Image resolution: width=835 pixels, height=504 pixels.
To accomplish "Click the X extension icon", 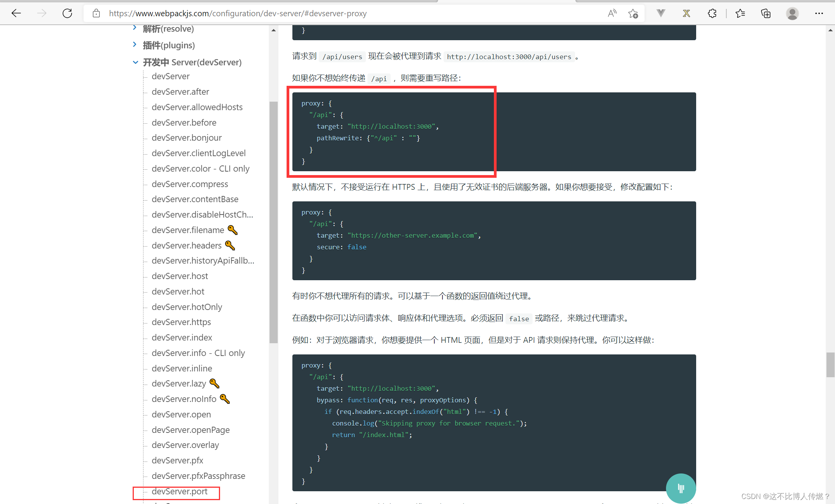I will tap(686, 14).
